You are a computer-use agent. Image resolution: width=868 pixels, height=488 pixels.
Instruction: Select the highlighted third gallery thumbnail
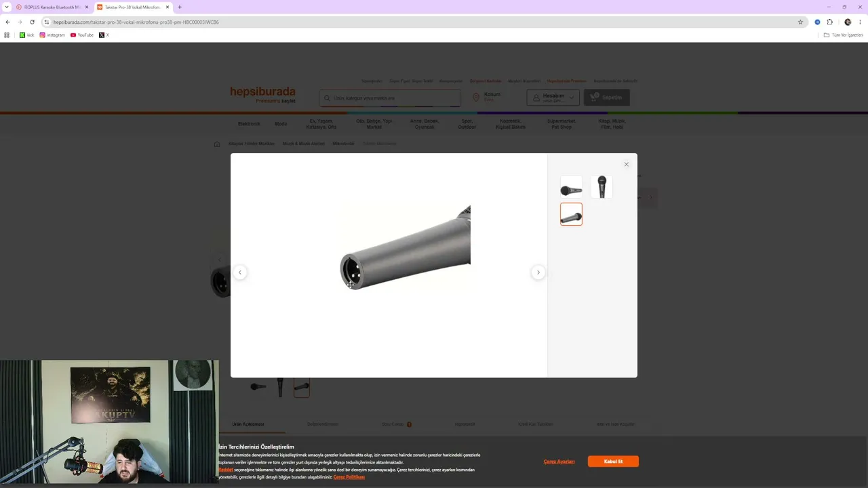(571, 214)
